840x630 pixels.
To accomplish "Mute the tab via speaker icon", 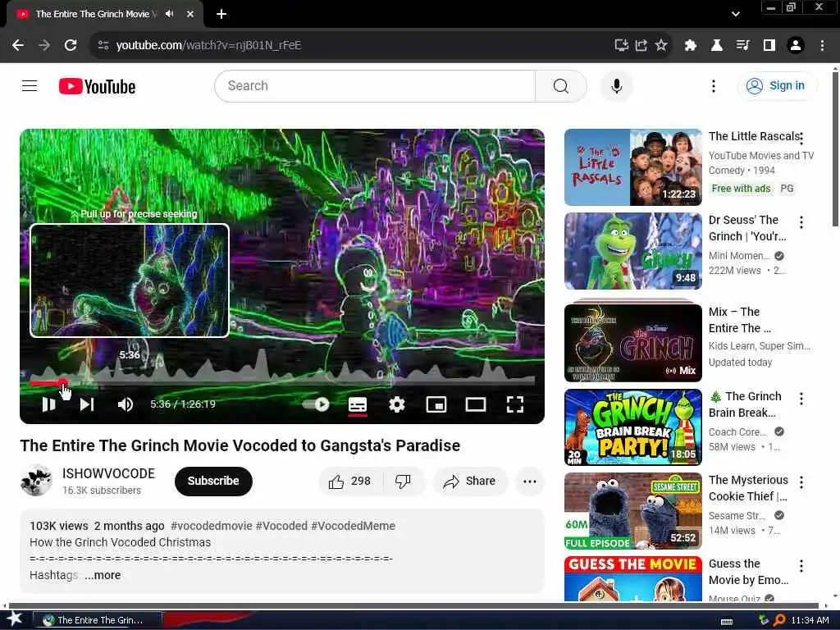I will [x=169, y=14].
